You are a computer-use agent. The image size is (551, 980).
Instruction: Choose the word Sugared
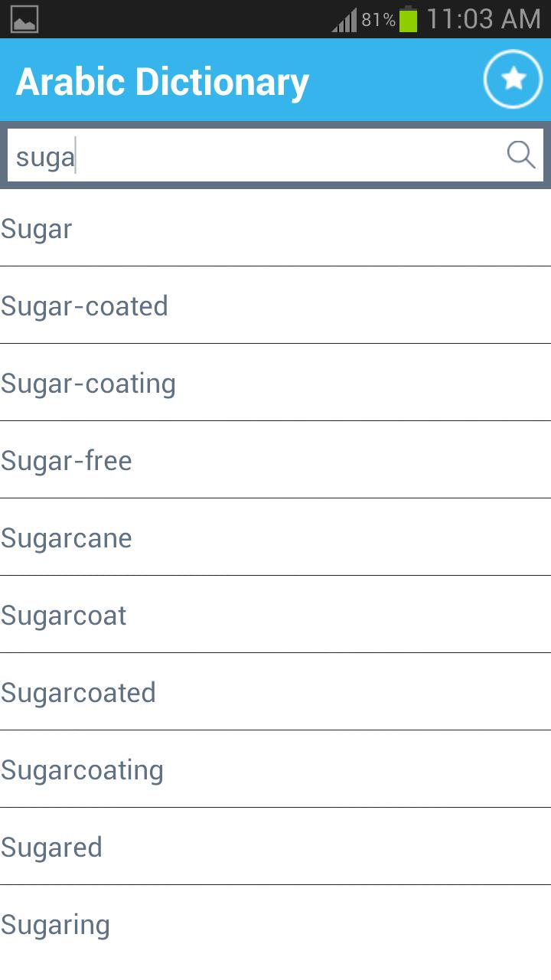(275, 847)
